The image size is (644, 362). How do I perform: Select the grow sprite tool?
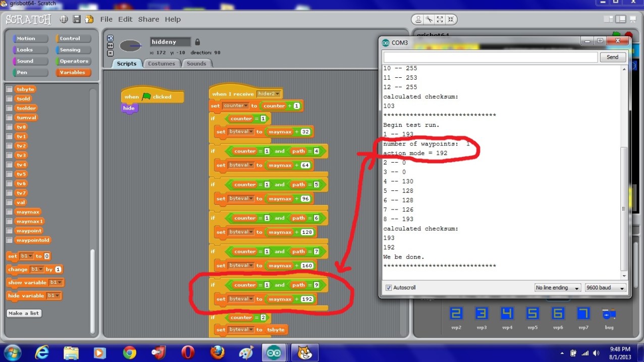(x=440, y=20)
